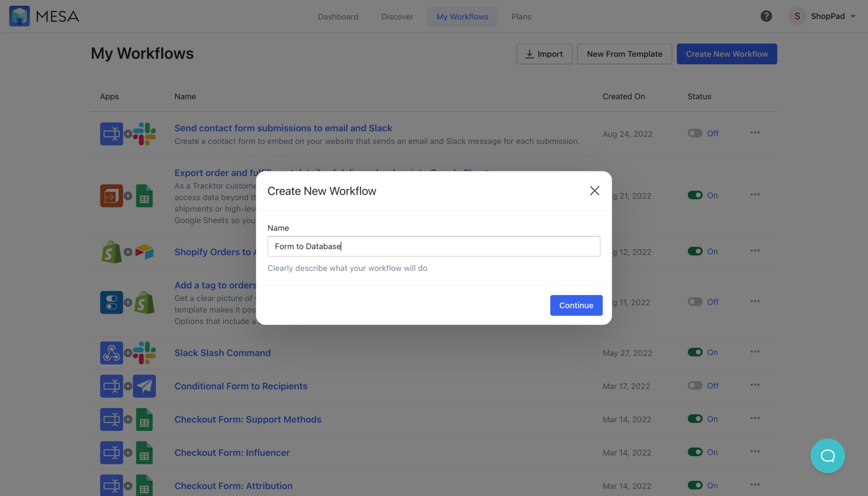The image size is (868, 496).
Task: Click the Shopify icon on Shopify Orders row
Action: coord(111,252)
